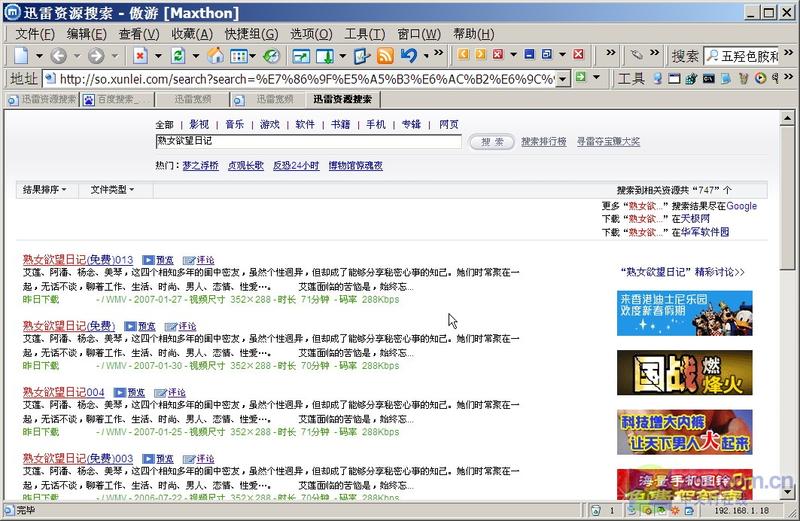Go back with the Back arrow icon
Viewport: 800px width, 521px height.
click(x=59, y=55)
